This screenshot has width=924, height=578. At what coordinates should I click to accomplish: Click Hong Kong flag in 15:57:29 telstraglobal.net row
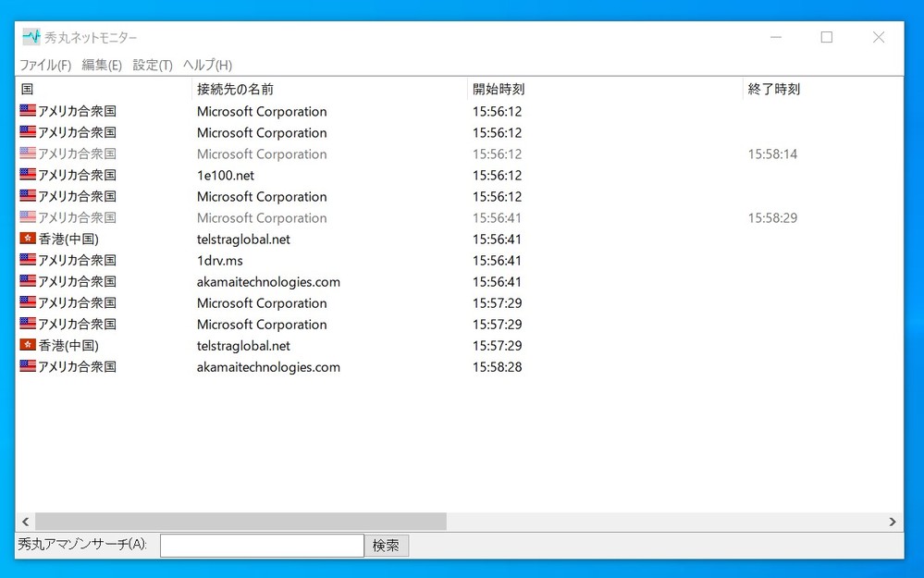pos(28,345)
